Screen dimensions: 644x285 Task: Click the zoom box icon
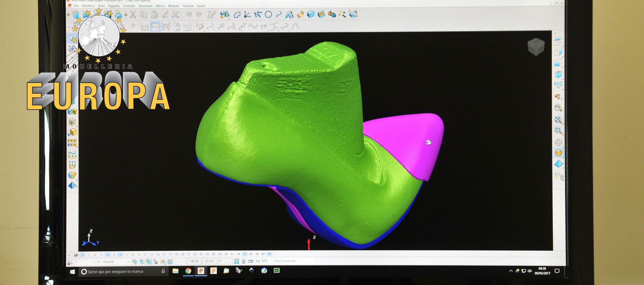pyautogui.click(x=558, y=130)
